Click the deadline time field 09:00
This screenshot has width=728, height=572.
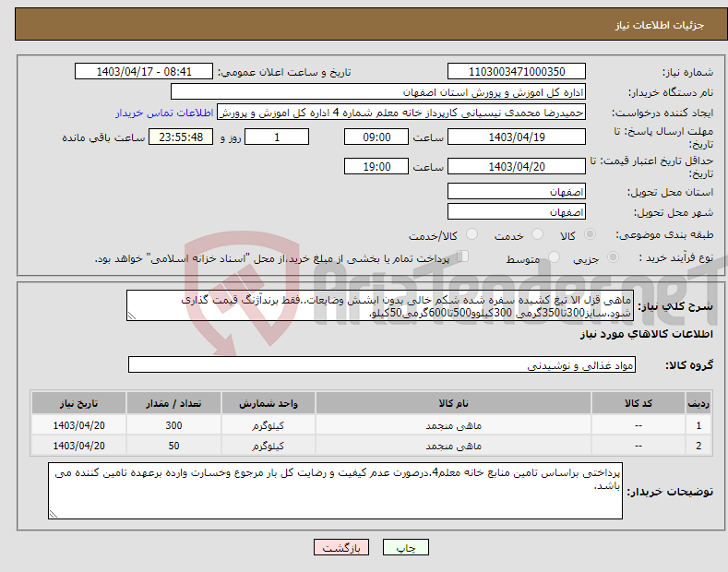pyautogui.click(x=376, y=137)
